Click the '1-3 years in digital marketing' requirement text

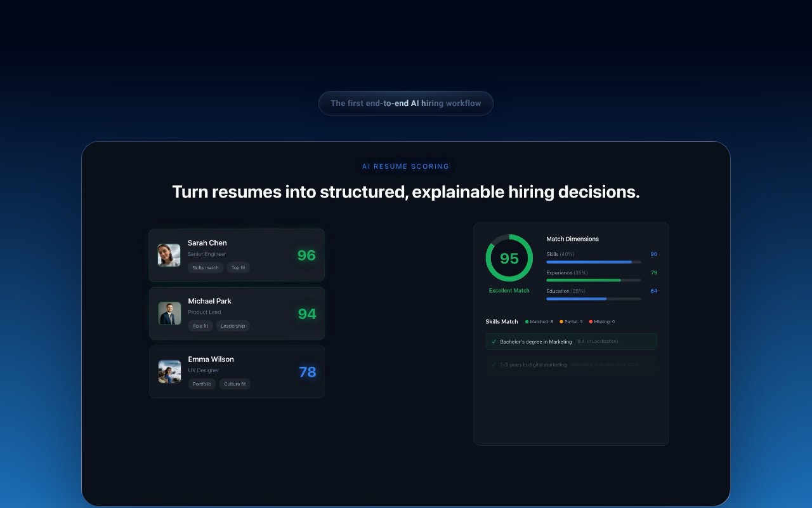pyautogui.click(x=534, y=364)
